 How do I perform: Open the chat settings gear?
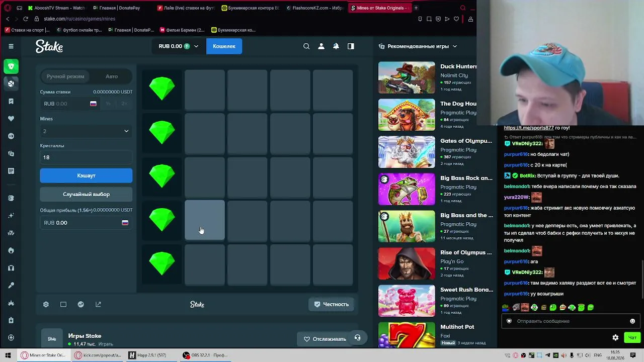coord(615,337)
